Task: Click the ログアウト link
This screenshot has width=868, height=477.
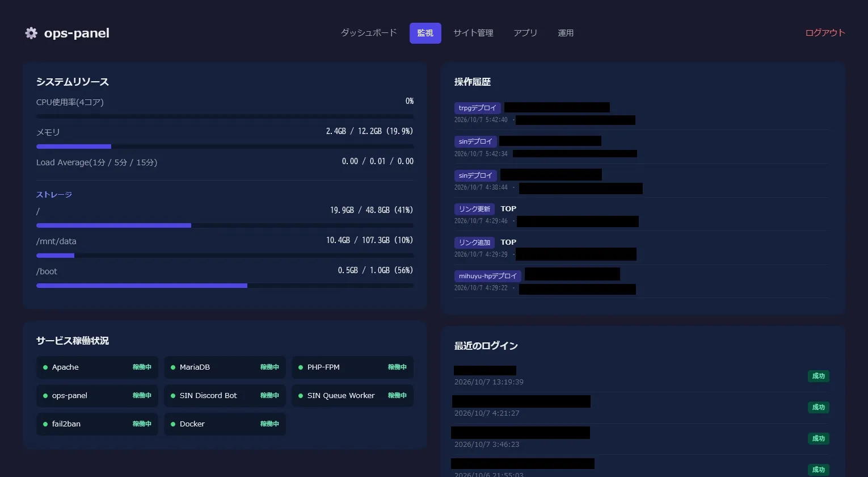Action: [825, 33]
